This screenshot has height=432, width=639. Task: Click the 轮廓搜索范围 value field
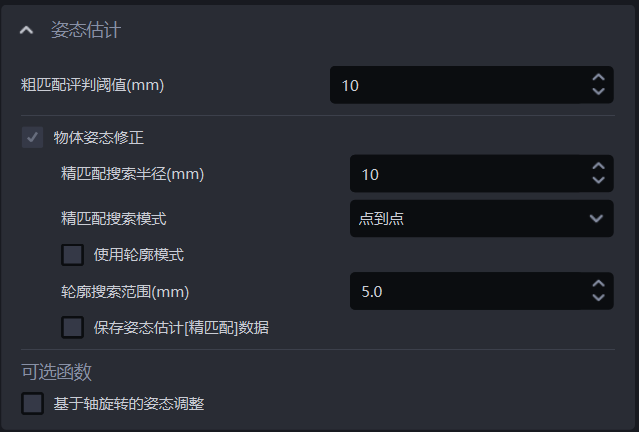[465, 291]
